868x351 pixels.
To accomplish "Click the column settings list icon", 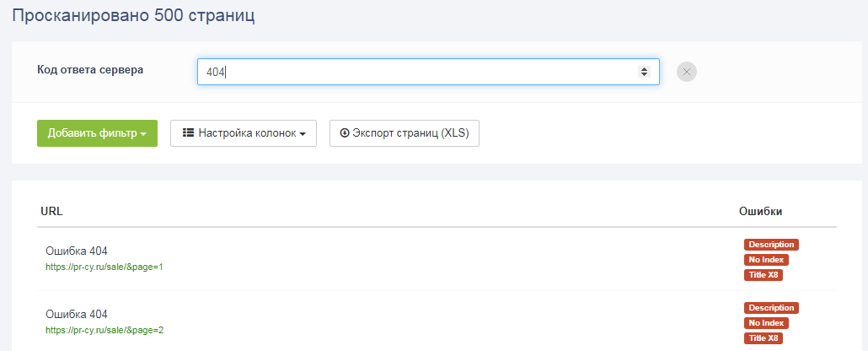I will point(189,133).
